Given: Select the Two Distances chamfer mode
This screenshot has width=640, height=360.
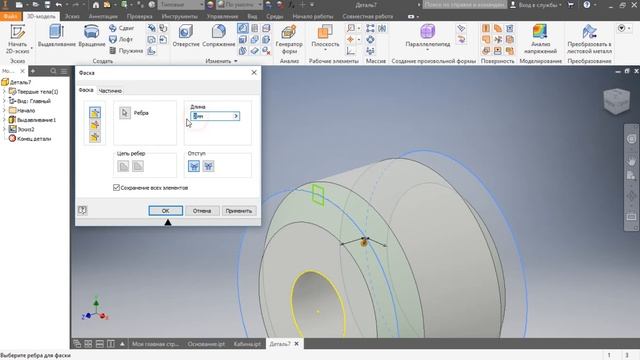Looking at the screenshot, I should tap(95, 137).
